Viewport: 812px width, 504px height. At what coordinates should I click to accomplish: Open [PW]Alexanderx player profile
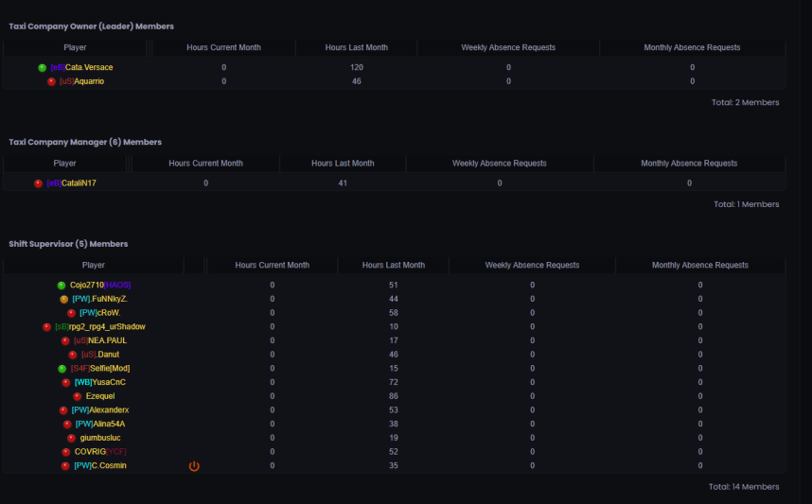click(x=100, y=410)
